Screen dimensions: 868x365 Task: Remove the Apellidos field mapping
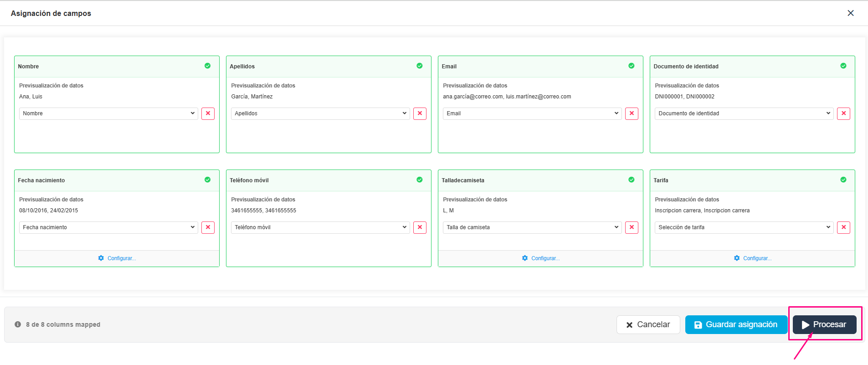[420, 113]
